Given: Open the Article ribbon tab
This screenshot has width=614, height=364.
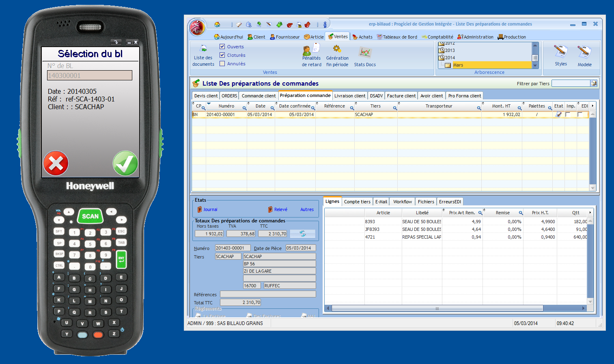Looking at the screenshot, I should pos(314,37).
